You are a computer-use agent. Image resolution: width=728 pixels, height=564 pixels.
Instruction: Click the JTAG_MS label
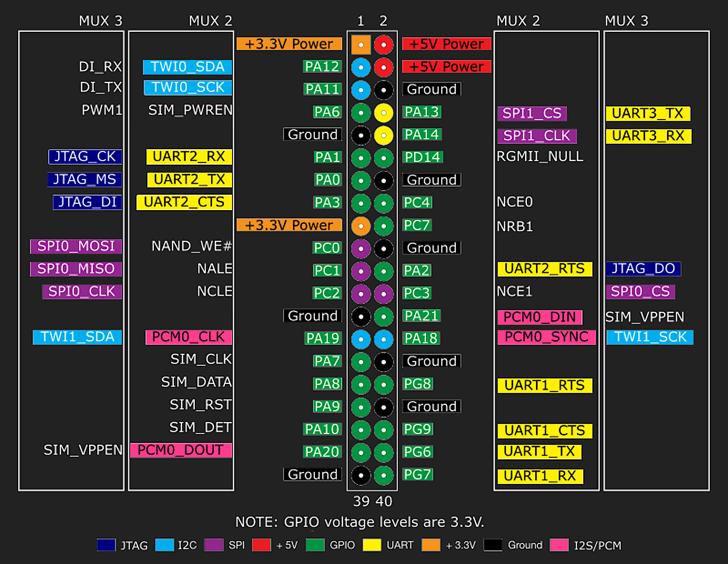(x=85, y=179)
